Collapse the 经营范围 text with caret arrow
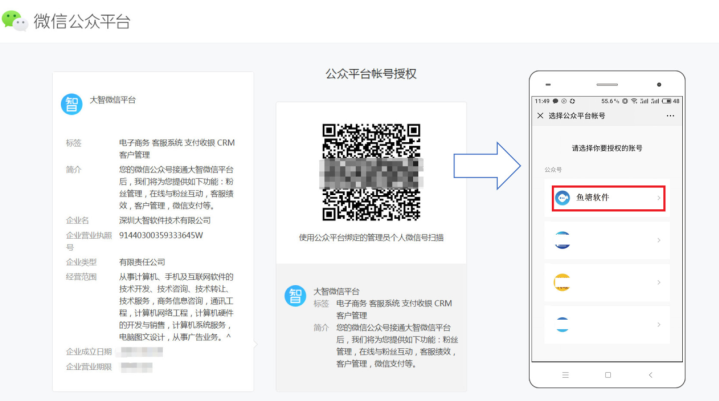This screenshot has height=401, width=719. 228,337
